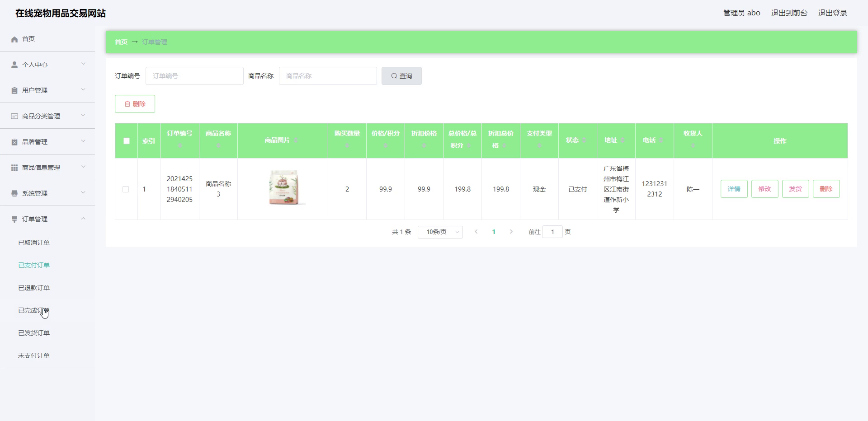
Task: Expand the 品牌管理 menu chevron
Action: click(x=83, y=141)
